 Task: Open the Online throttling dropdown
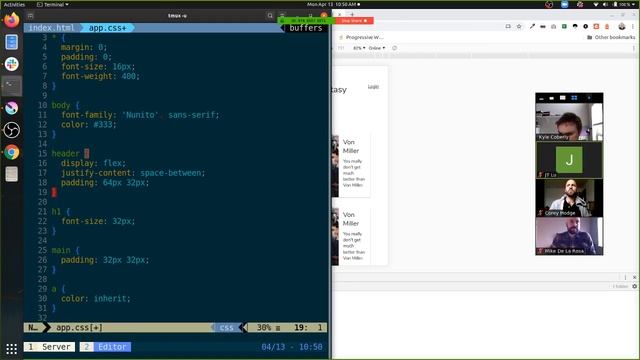pyautogui.click(x=377, y=48)
